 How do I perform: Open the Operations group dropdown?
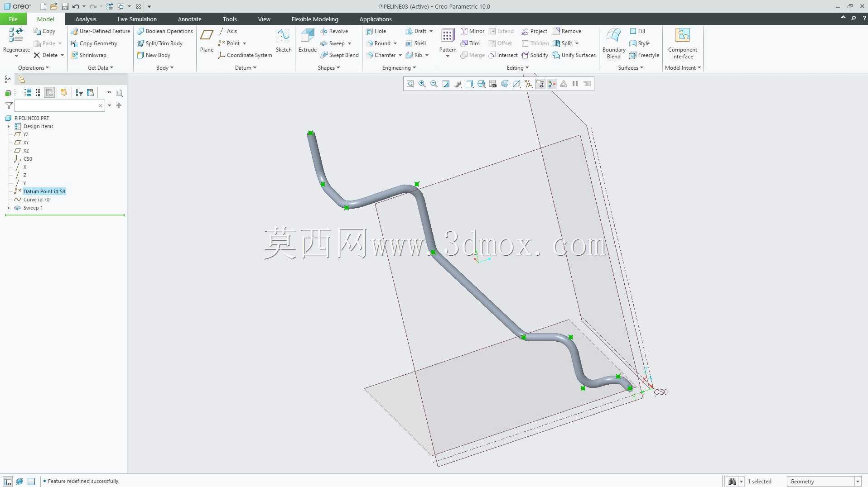(x=33, y=68)
